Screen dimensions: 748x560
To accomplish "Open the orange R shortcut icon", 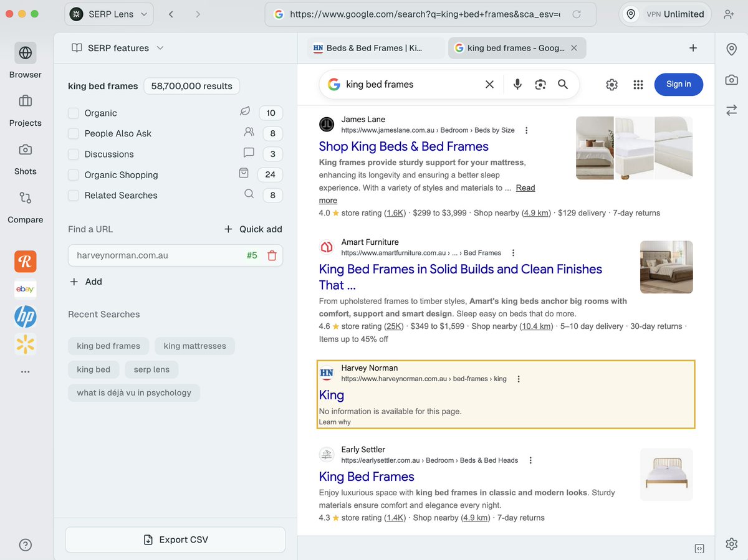I will (x=26, y=262).
